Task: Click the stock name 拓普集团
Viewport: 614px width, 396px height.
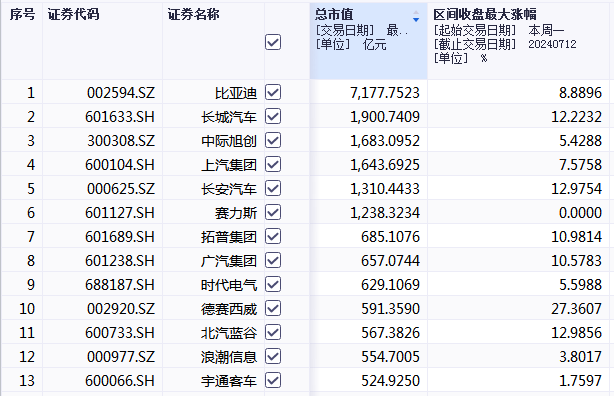Action: pyautogui.click(x=229, y=237)
